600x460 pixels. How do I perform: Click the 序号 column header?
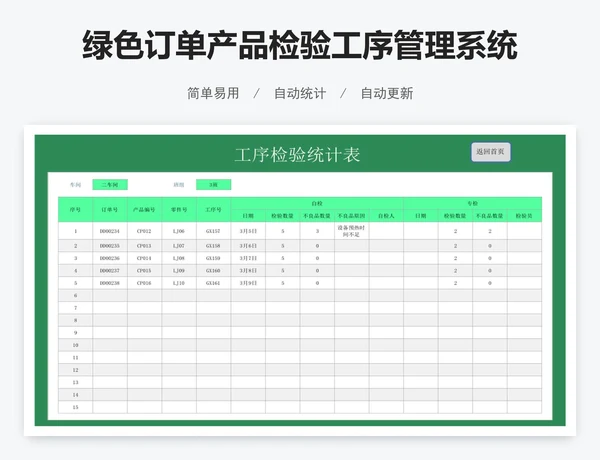tap(75, 210)
